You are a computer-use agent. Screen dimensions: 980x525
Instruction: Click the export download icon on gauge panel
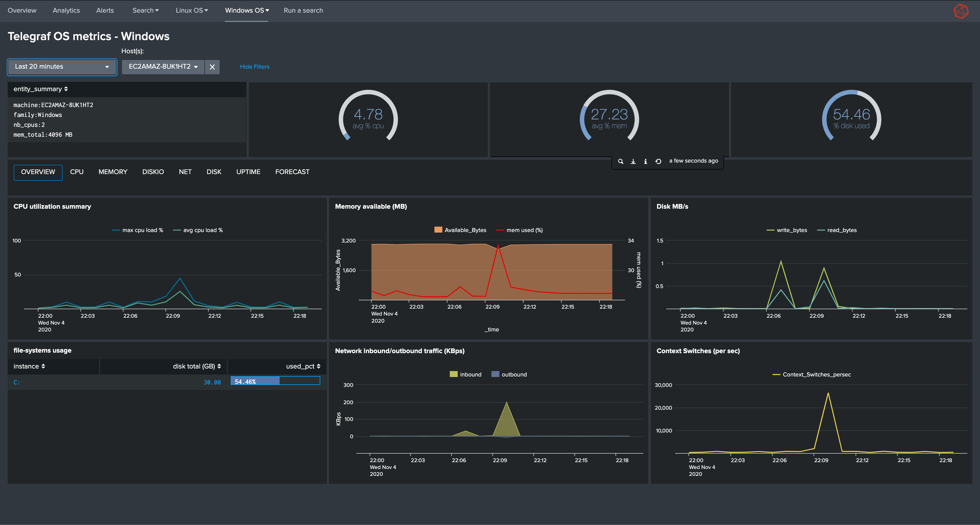pyautogui.click(x=633, y=161)
